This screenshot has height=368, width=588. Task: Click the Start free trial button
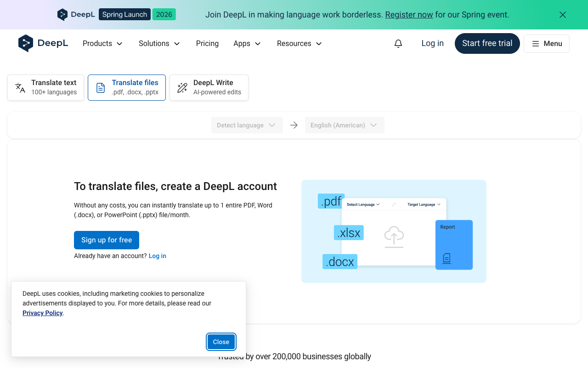pyautogui.click(x=487, y=43)
